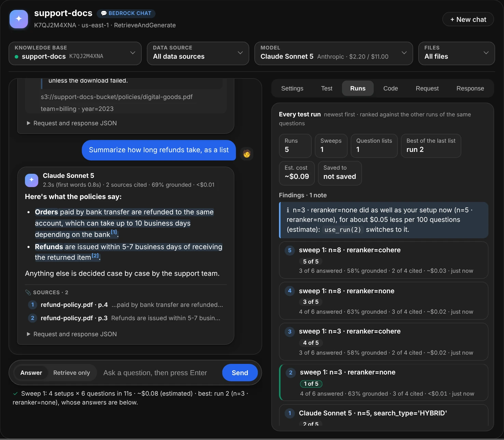The height and width of the screenshot is (440, 504).
Task: Click the green check icon in sweep status
Action: pos(15,394)
